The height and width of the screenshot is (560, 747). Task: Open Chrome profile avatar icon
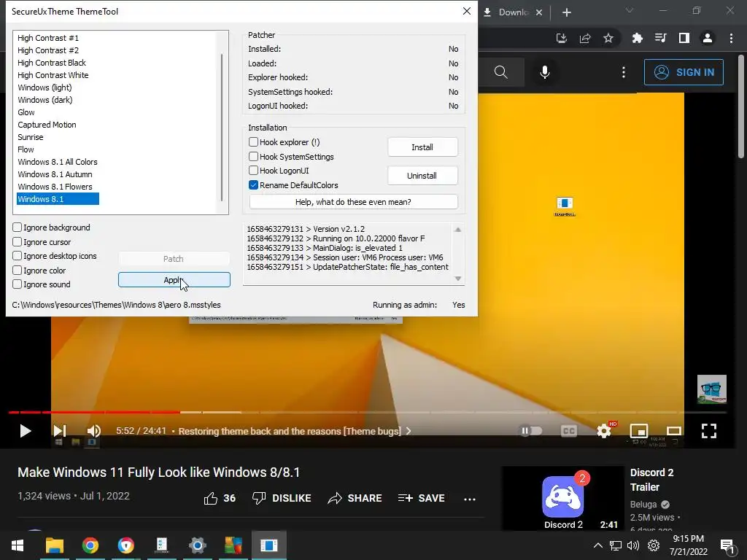[708, 38]
